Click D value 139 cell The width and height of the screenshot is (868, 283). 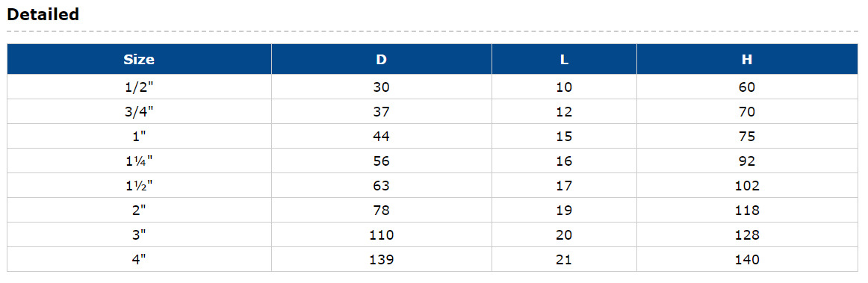click(382, 259)
